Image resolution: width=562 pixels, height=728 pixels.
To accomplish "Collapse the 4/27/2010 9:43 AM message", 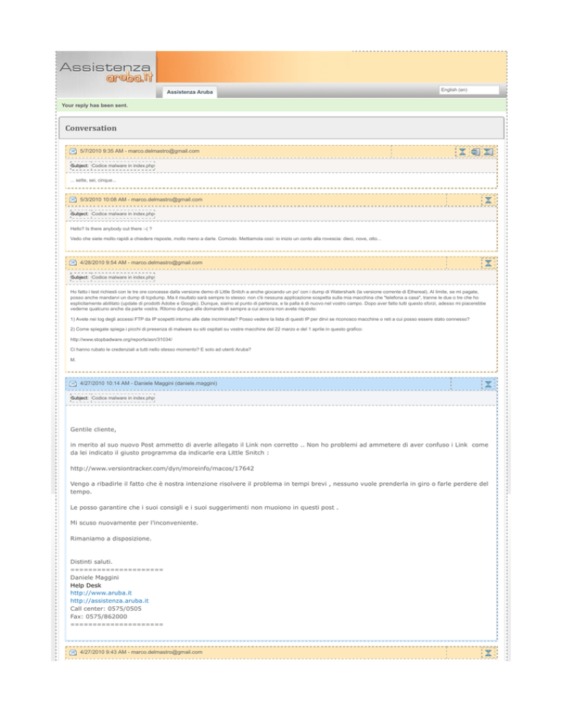I will [x=488, y=653].
